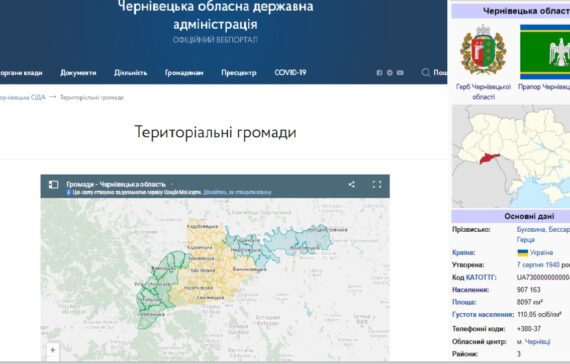
Task: View the embedded map in fullscreen
Action: (377, 184)
